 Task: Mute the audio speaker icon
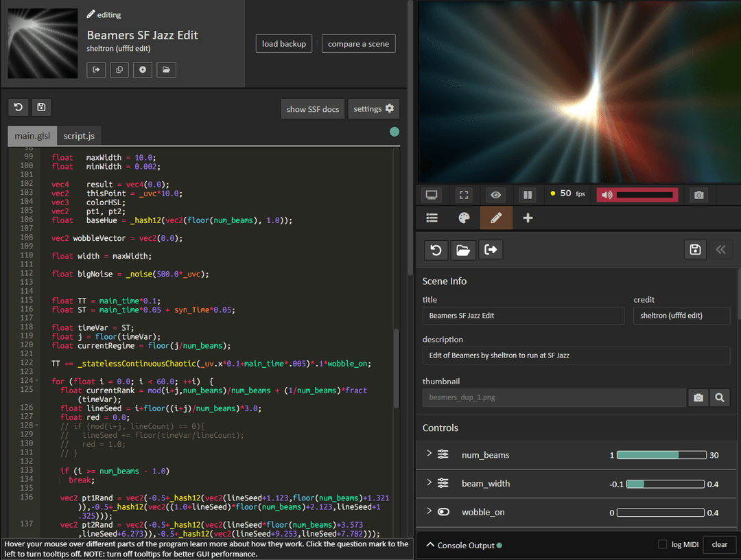coord(607,195)
